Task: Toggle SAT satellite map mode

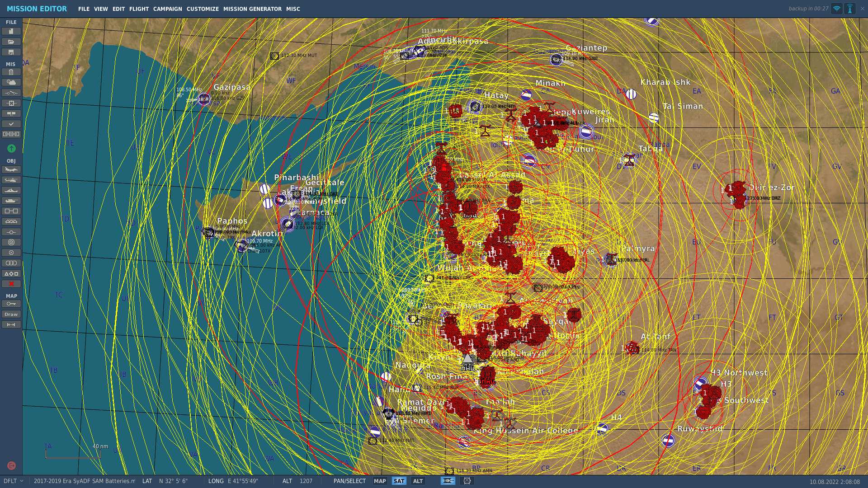Action: click(399, 481)
